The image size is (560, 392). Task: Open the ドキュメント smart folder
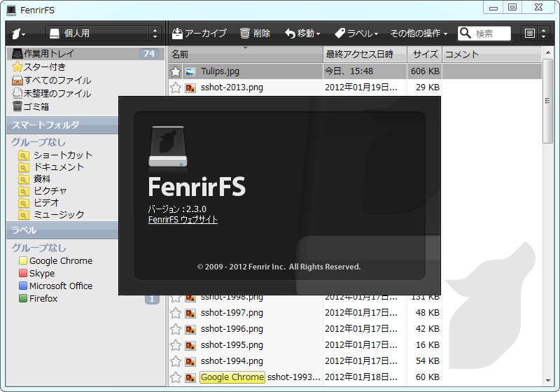(x=51, y=167)
